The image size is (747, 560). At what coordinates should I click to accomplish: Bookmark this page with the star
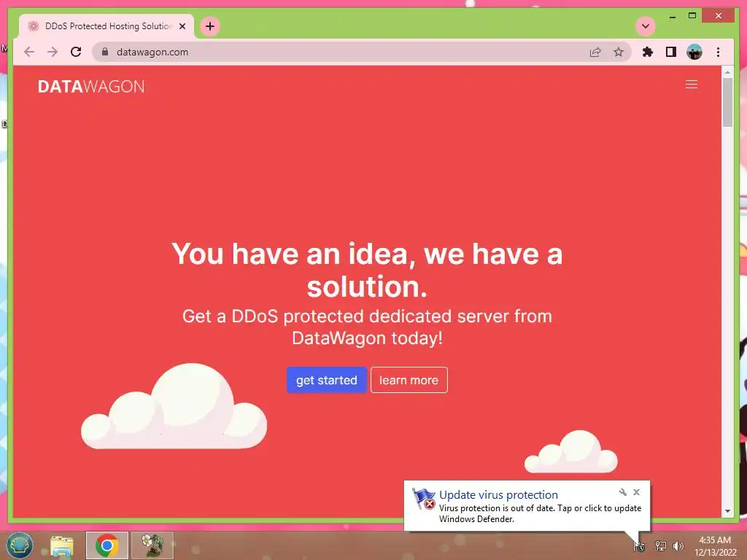point(619,52)
